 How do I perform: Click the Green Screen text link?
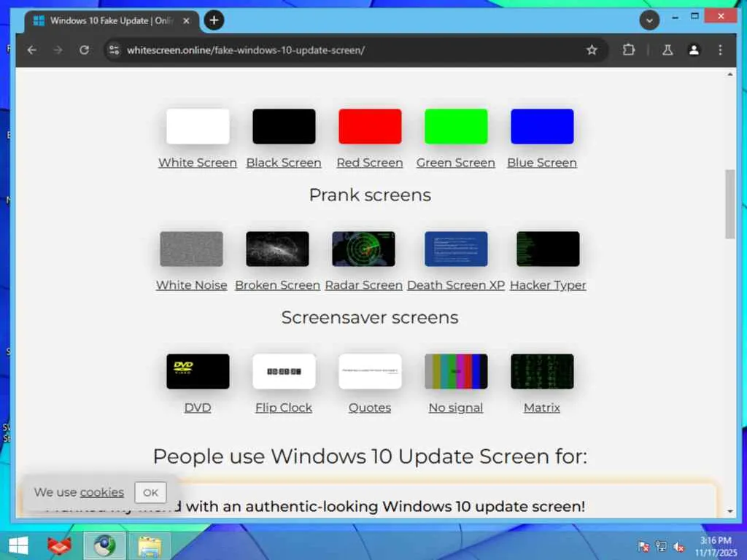point(456,163)
